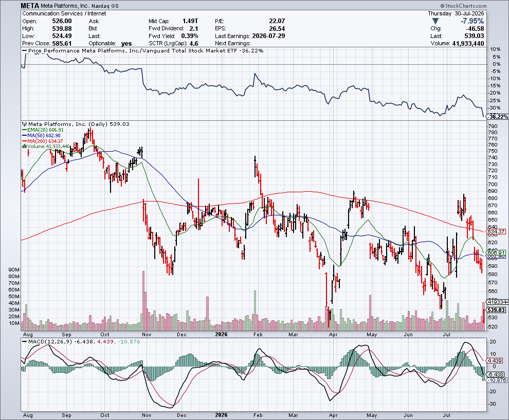
Task: Click the MA(50) 602.90 legend entry
Action: point(41,135)
